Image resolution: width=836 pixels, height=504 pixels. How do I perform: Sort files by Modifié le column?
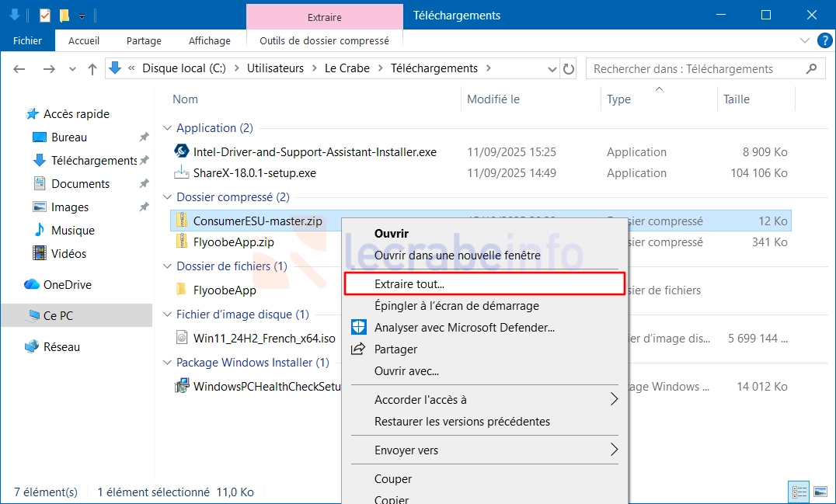[x=493, y=99]
